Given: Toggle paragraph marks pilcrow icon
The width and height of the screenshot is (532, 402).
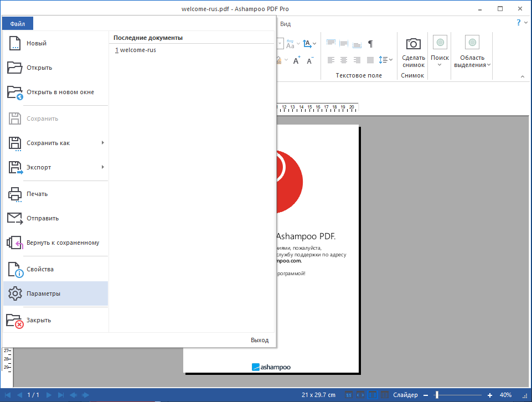Looking at the screenshot, I should [370, 44].
